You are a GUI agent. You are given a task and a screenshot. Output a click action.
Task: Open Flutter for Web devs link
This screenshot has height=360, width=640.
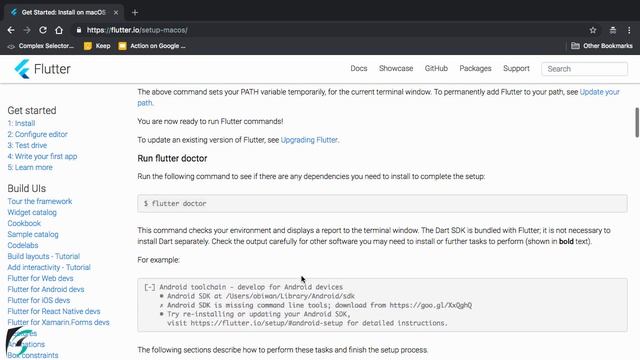coord(40,278)
